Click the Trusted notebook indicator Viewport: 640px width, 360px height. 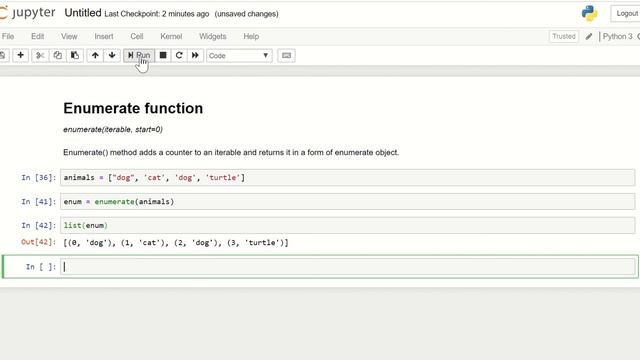tap(564, 36)
